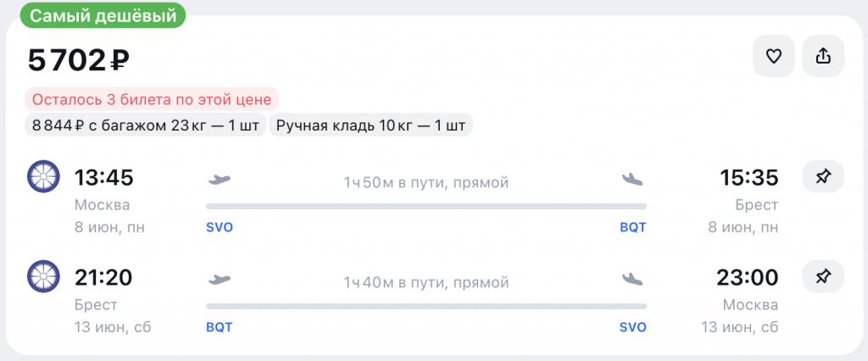This screenshot has height=361, width=868.
Task: Click the 5 702 ₽ ticket price
Action: pos(79,60)
